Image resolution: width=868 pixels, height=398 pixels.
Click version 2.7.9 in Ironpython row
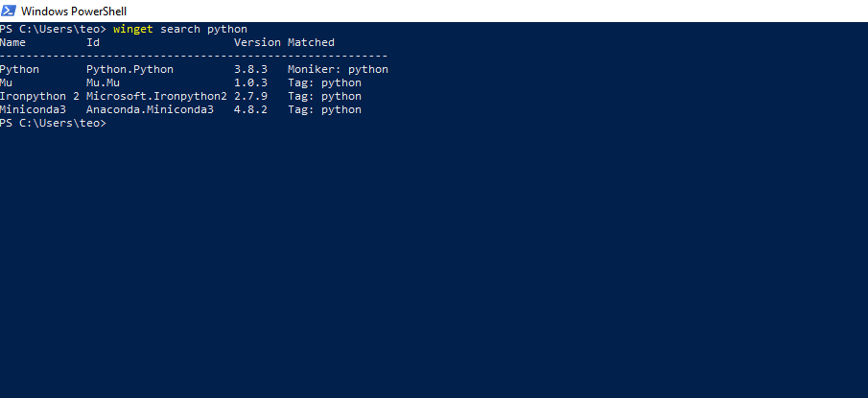[250, 96]
